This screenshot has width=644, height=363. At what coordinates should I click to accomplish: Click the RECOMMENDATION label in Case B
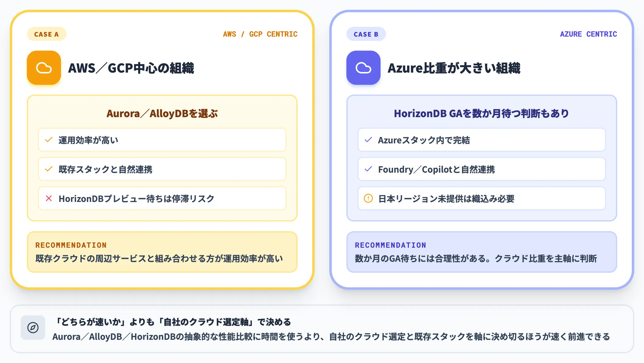coord(391,245)
